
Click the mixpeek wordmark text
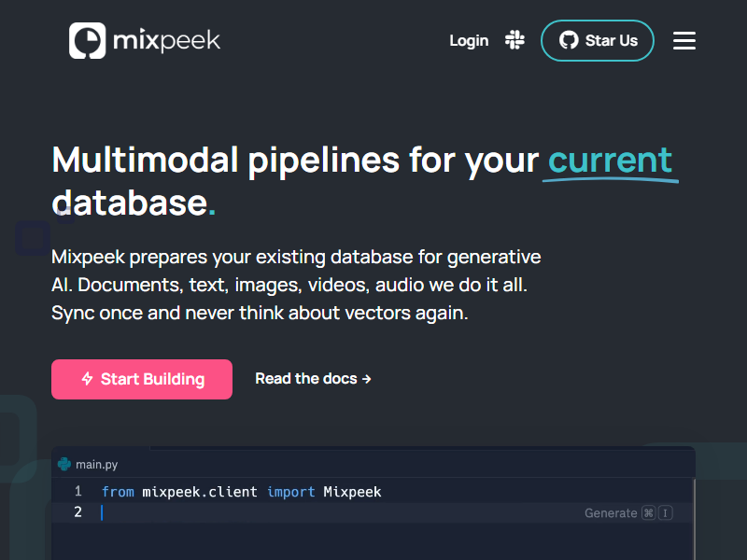click(x=166, y=41)
